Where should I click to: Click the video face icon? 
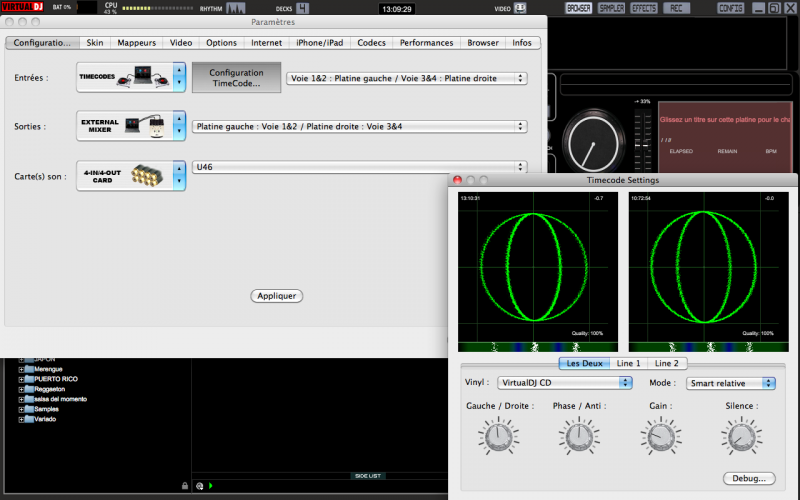coord(520,9)
